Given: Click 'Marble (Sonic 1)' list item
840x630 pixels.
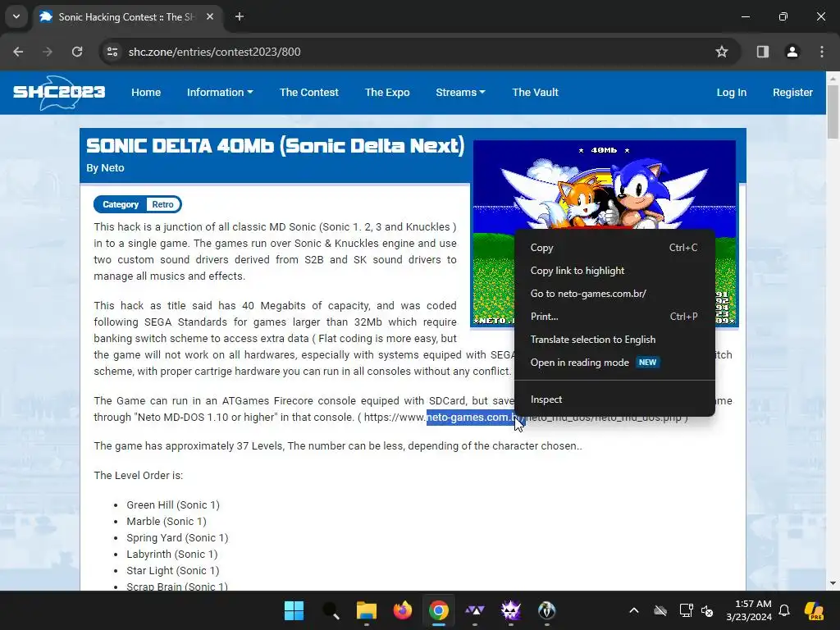Looking at the screenshot, I should [x=166, y=521].
